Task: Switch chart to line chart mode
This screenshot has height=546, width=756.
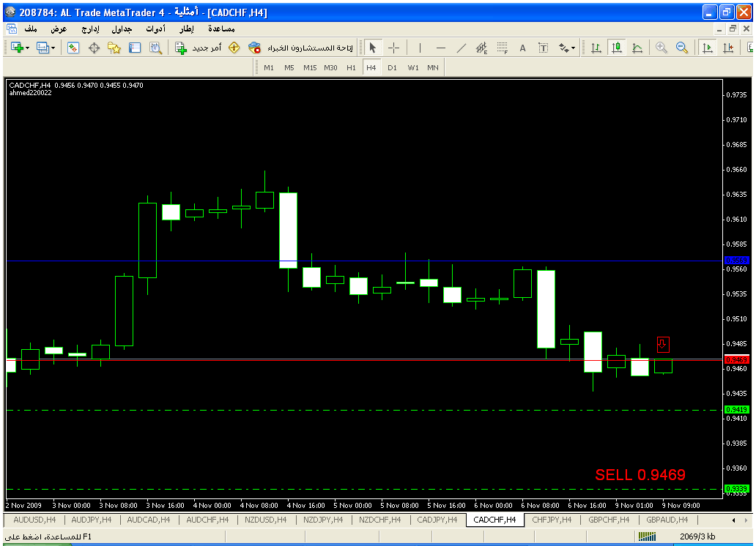Action: [637, 48]
